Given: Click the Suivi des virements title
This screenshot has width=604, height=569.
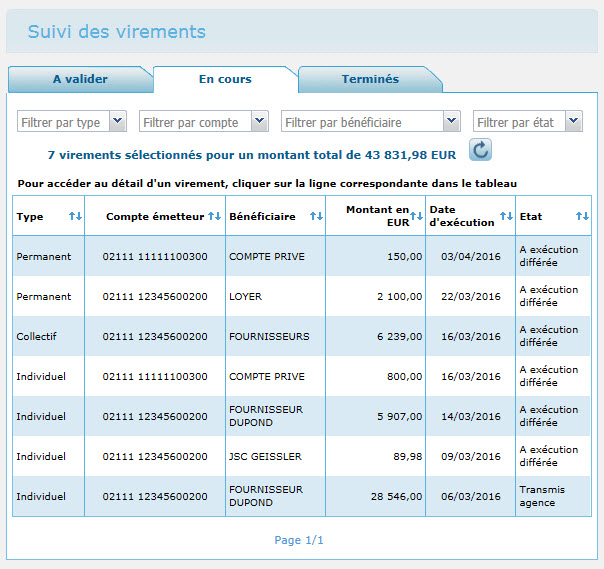Looking at the screenshot, I should [117, 32].
